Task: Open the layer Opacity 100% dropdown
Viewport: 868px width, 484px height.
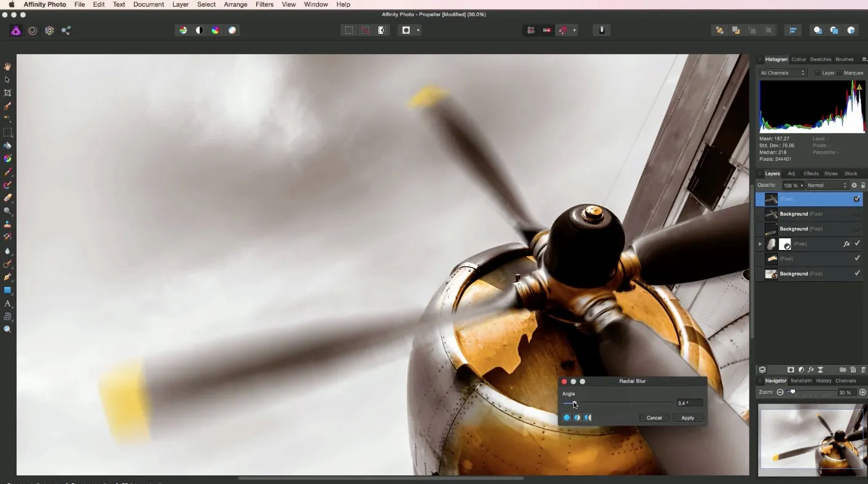Action: click(x=793, y=185)
